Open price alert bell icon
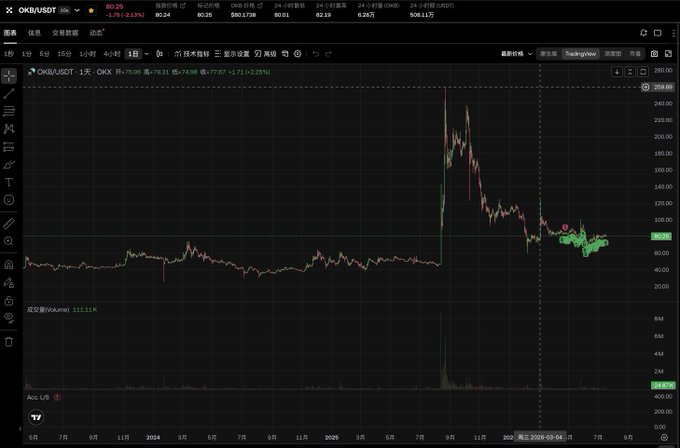680x448 pixels. (x=644, y=33)
